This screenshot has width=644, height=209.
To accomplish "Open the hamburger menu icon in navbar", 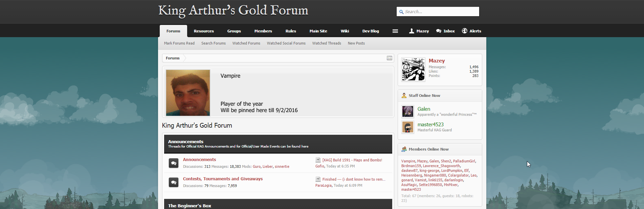I will (x=395, y=31).
